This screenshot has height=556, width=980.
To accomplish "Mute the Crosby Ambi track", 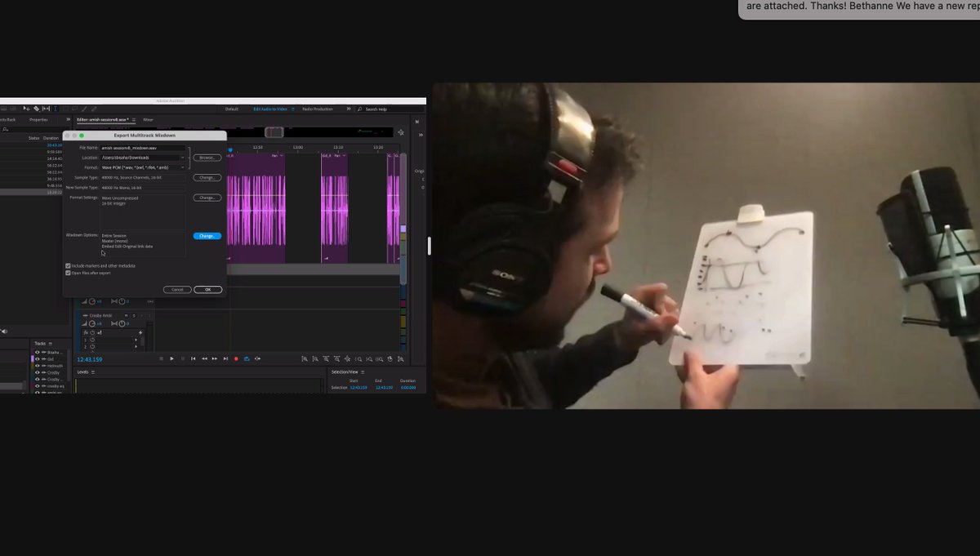I will point(126,316).
